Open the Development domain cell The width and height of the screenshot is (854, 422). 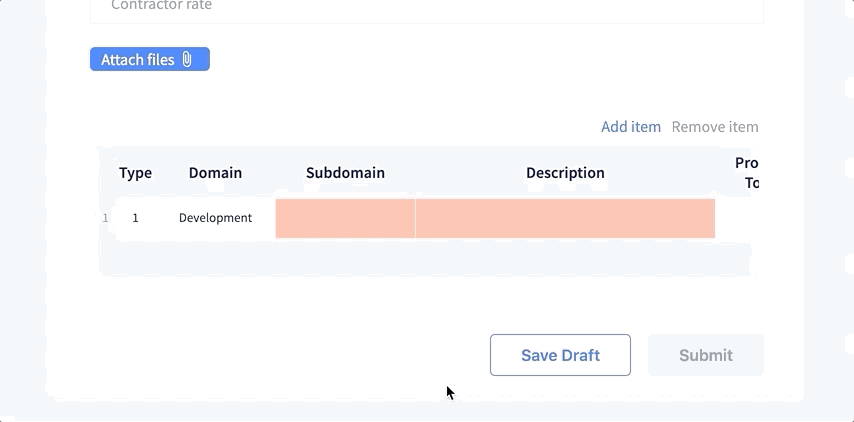[x=215, y=218]
